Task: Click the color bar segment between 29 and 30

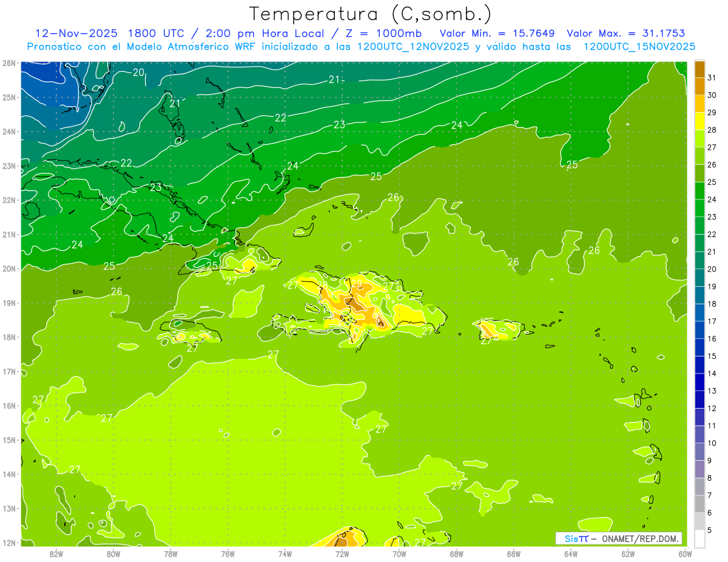Action: 699,104
